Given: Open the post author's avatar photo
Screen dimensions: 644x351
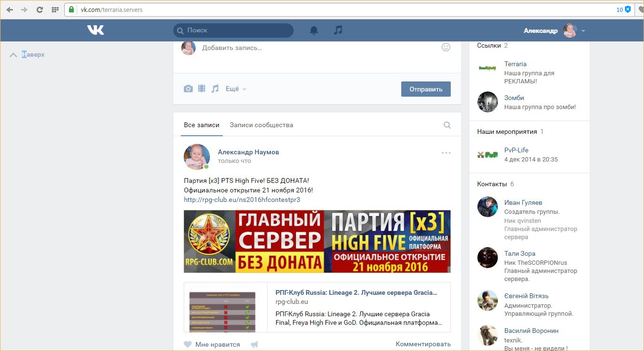Looking at the screenshot, I should pyautogui.click(x=197, y=157).
